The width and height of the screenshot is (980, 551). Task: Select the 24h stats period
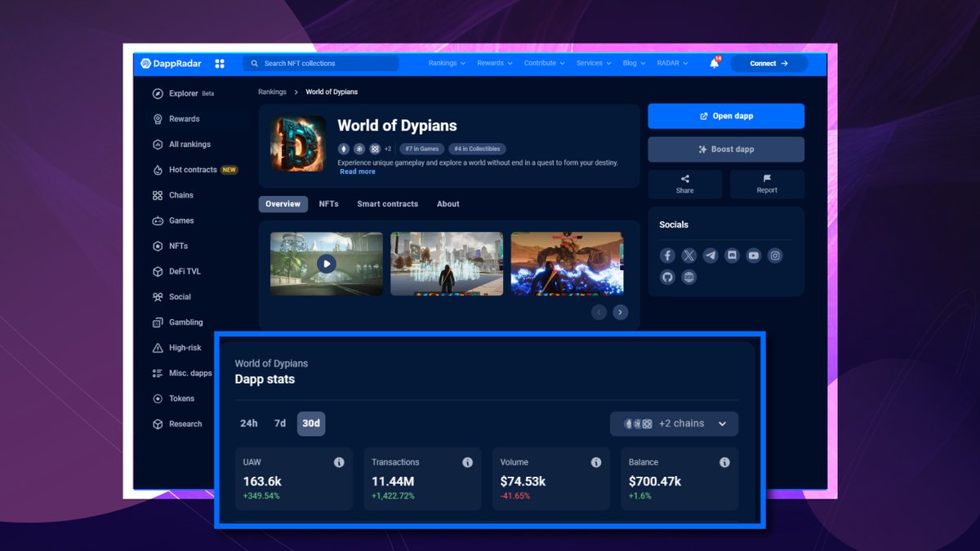[x=249, y=424]
